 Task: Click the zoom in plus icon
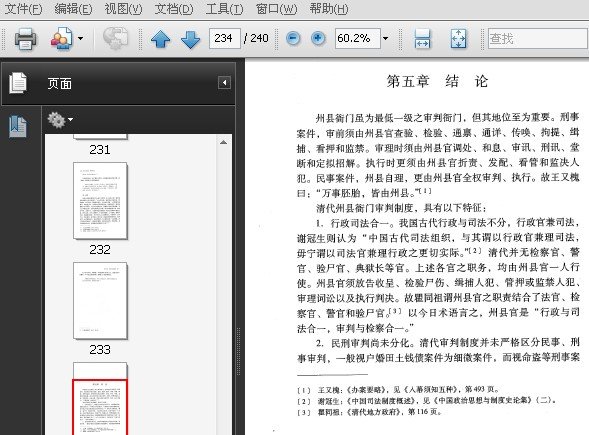(x=318, y=38)
